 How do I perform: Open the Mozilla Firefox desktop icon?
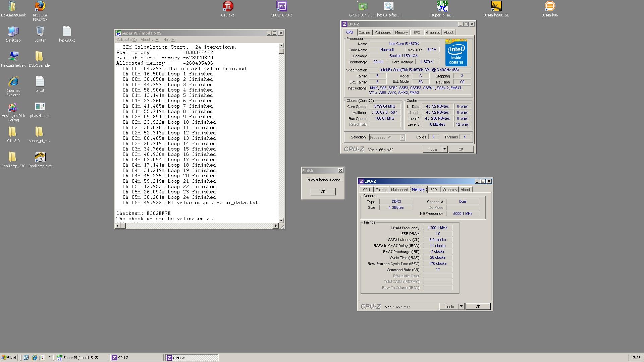point(40,6)
